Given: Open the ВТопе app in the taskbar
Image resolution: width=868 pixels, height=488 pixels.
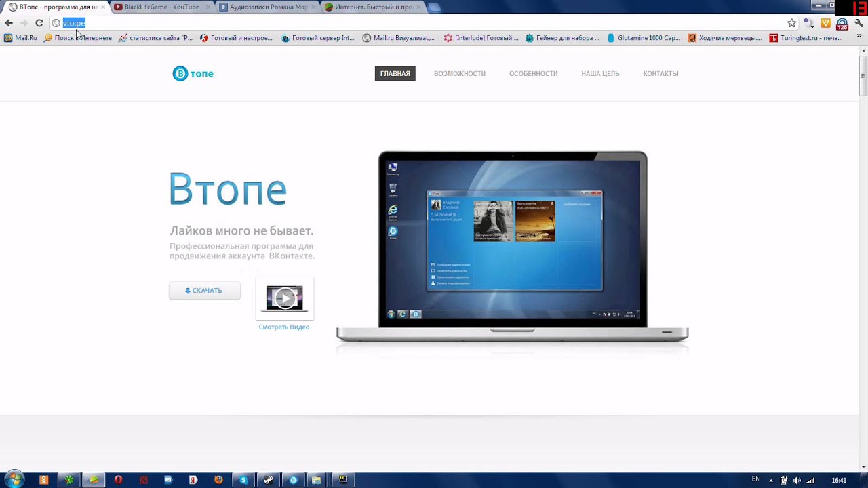Looking at the screenshot, I should click(x=293, y=480).
